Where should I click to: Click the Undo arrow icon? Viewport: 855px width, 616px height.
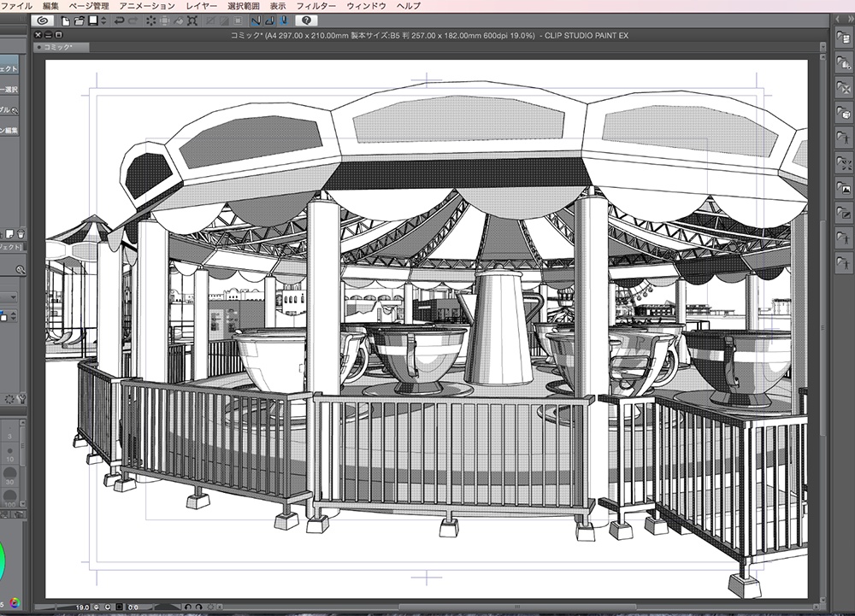[x=119, y=21]
